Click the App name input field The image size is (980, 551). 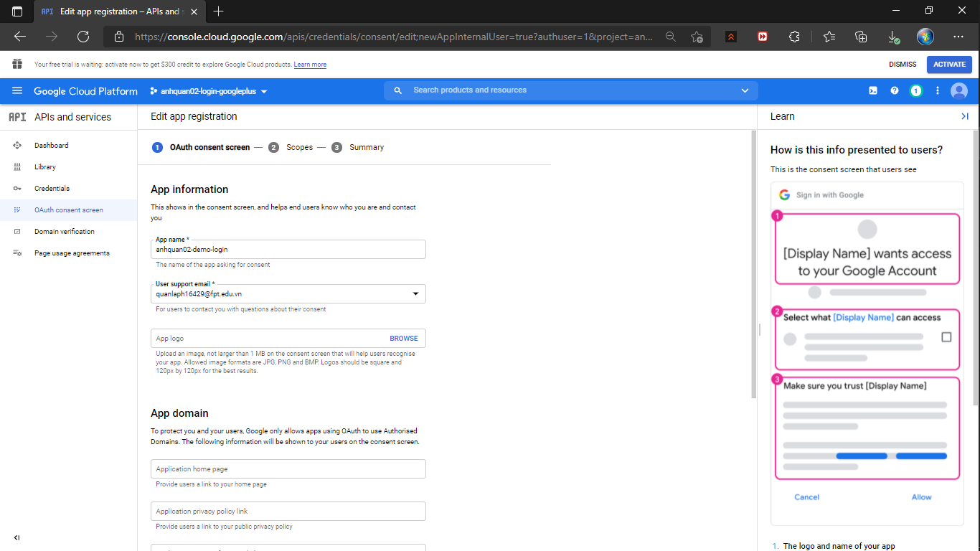(288, 249)
